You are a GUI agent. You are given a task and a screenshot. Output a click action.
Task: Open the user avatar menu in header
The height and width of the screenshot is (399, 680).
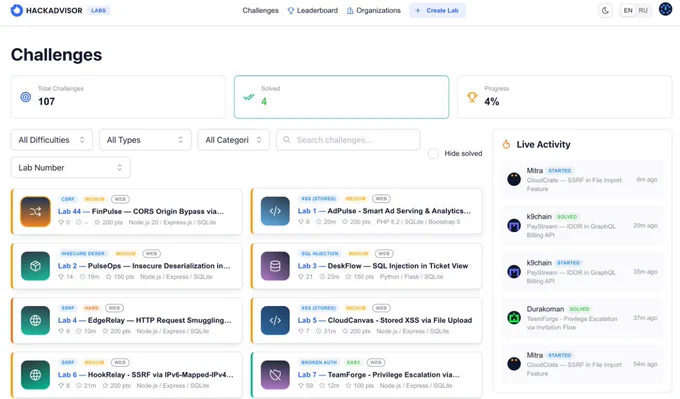[665, 9]
